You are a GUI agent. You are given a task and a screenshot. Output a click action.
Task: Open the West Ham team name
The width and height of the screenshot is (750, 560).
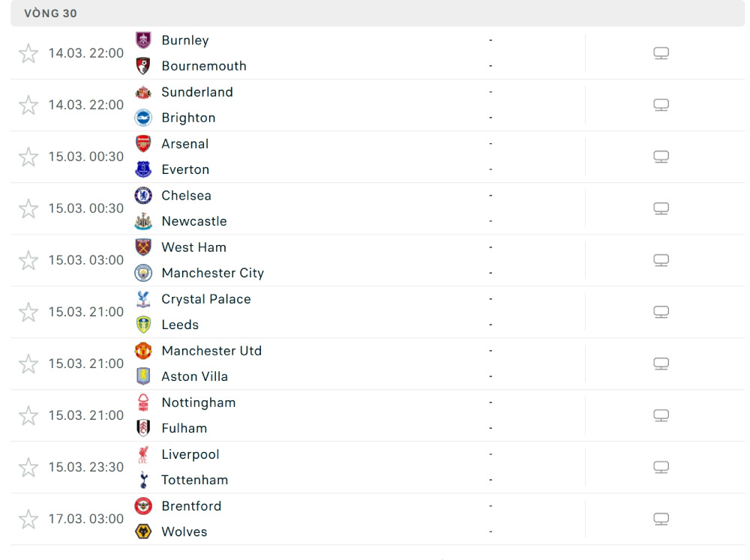(193, 247)
